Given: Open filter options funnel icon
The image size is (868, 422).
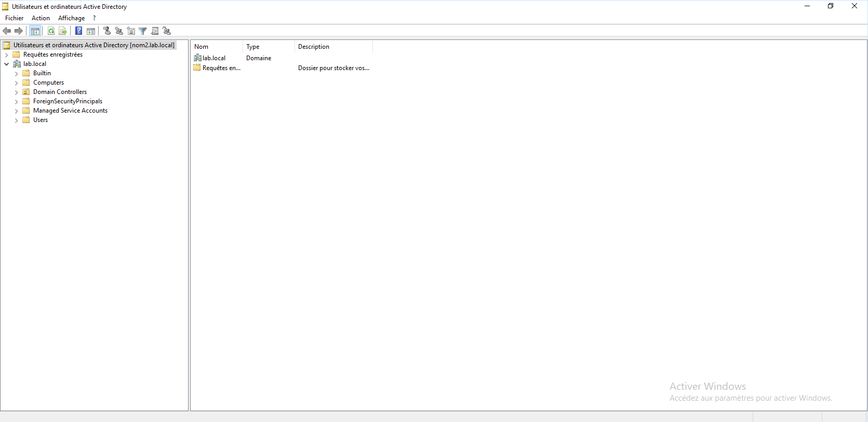Looking at the screenshot, I should (143, 31).
